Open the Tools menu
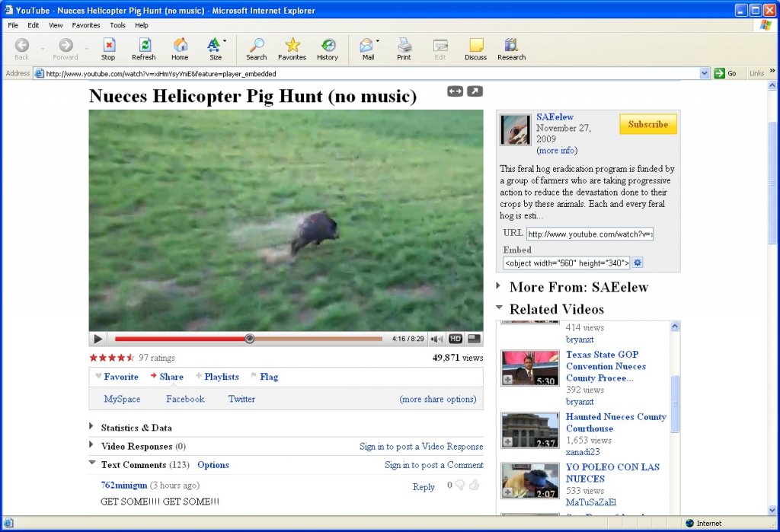 tap(117, 25)
